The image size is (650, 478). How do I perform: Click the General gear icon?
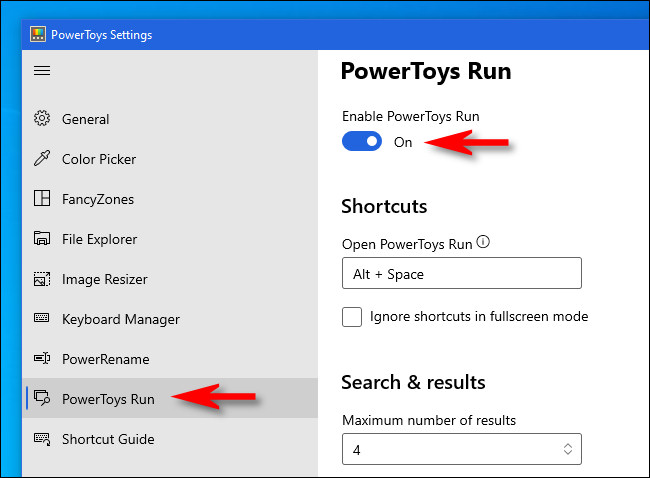coord(42,119)
